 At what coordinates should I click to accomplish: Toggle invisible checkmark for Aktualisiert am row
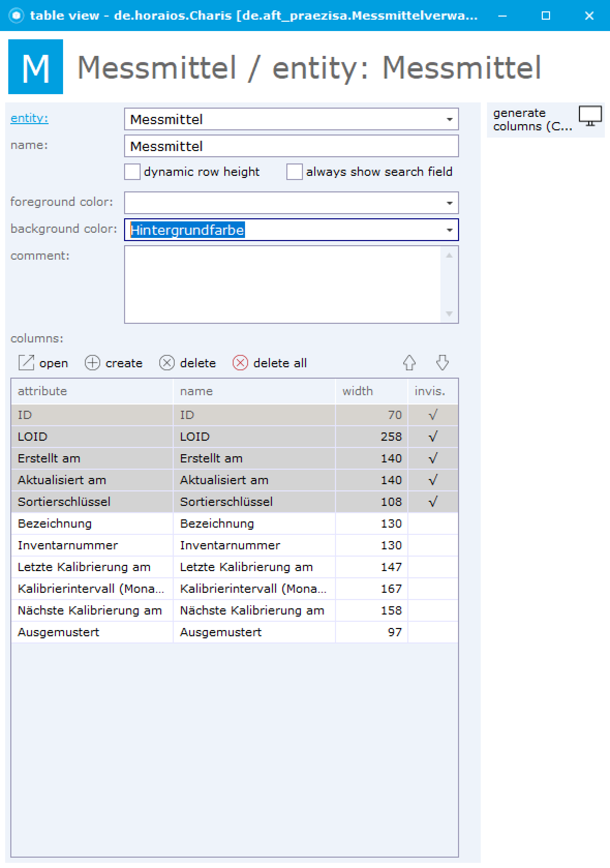click(x=433, y=480)
